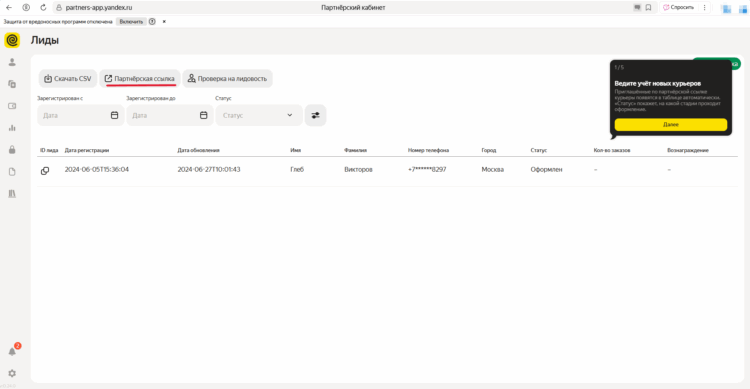750x389 pixels.
Task: Open the notifications bell with badge
Action: point(12,351)
